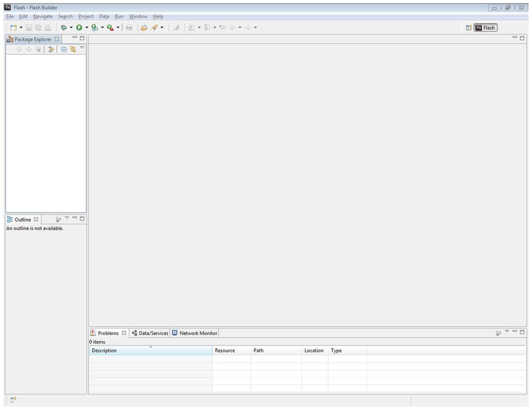The image size is (532, 410).
Task: Click the grayed pencil mark-occurrences icon
Action: click(176, 27)
